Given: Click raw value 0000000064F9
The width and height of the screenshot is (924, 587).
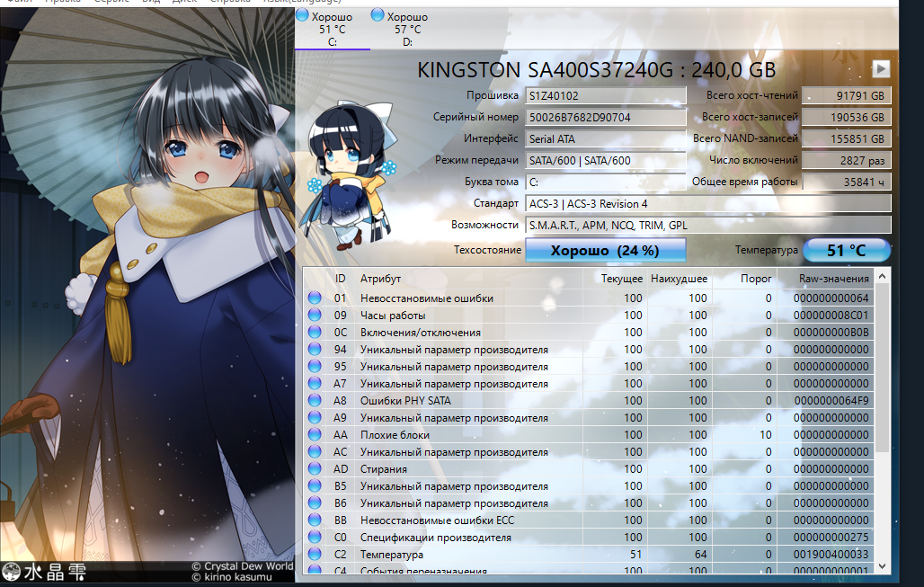Looking at the screenshot, I should coord(831,401).
